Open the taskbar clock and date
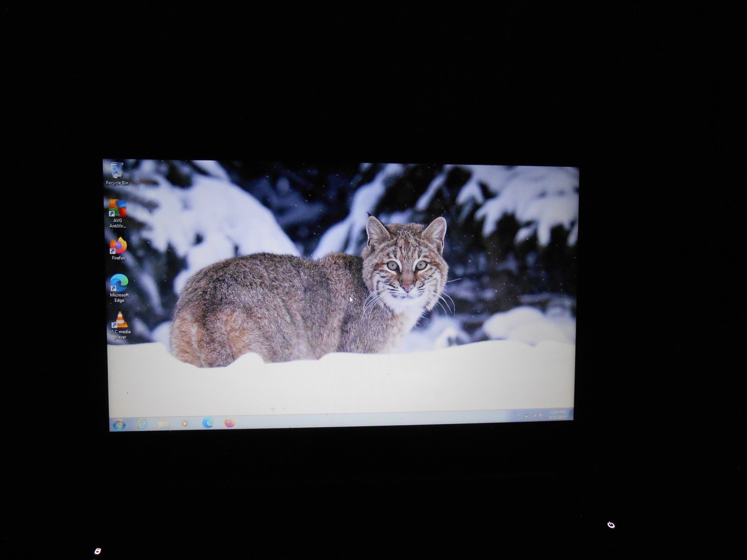 [x=557, y=414]
